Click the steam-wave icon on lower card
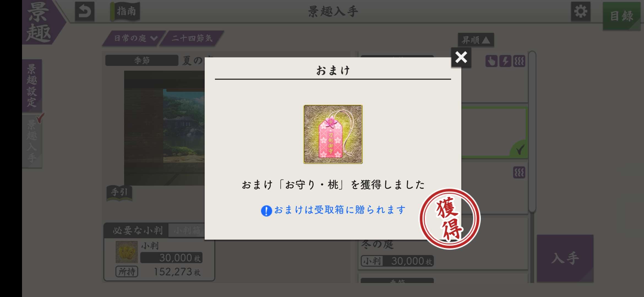Viewport: 644px width, 297px height. pyautogui.click(x=519, y=173)
